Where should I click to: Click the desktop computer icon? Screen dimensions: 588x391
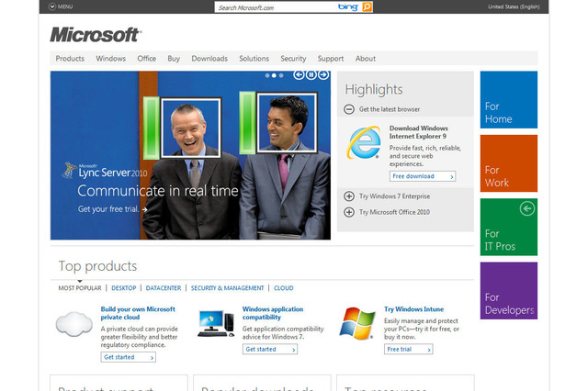216,323
